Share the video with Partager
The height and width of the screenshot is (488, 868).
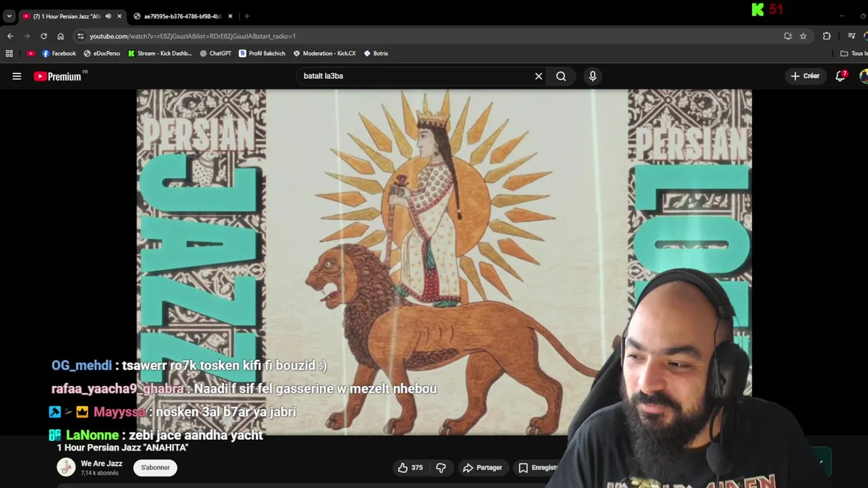coord(483,468)
